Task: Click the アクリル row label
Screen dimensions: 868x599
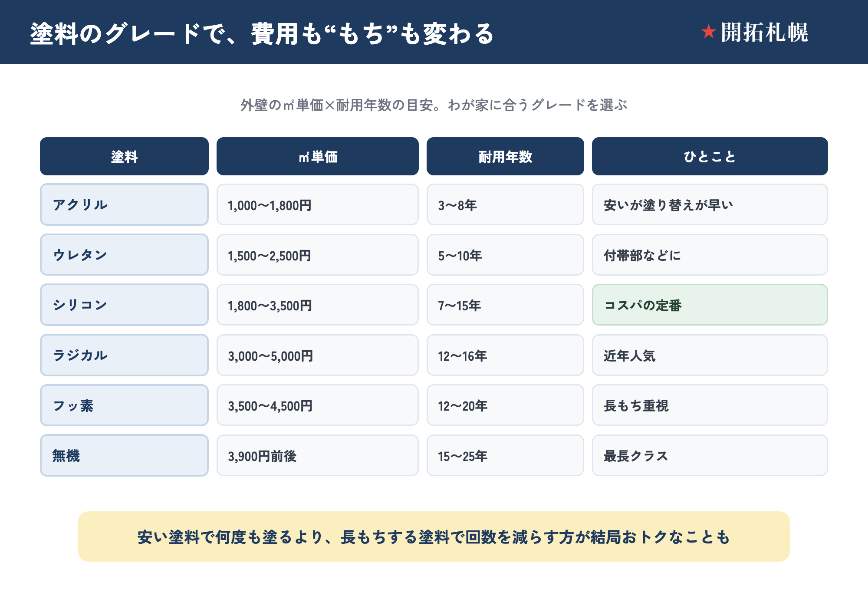Action: pos(124,204)
